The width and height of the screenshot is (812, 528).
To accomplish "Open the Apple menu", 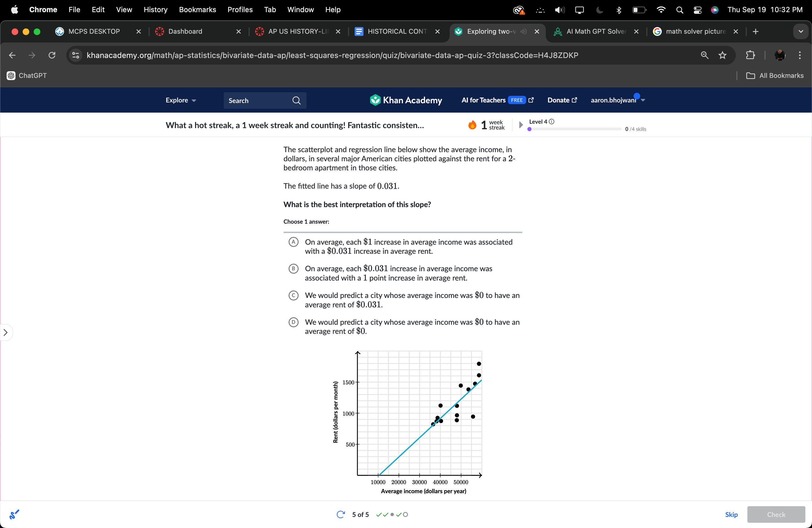I will pyautogui.click(x=14, y=10).
